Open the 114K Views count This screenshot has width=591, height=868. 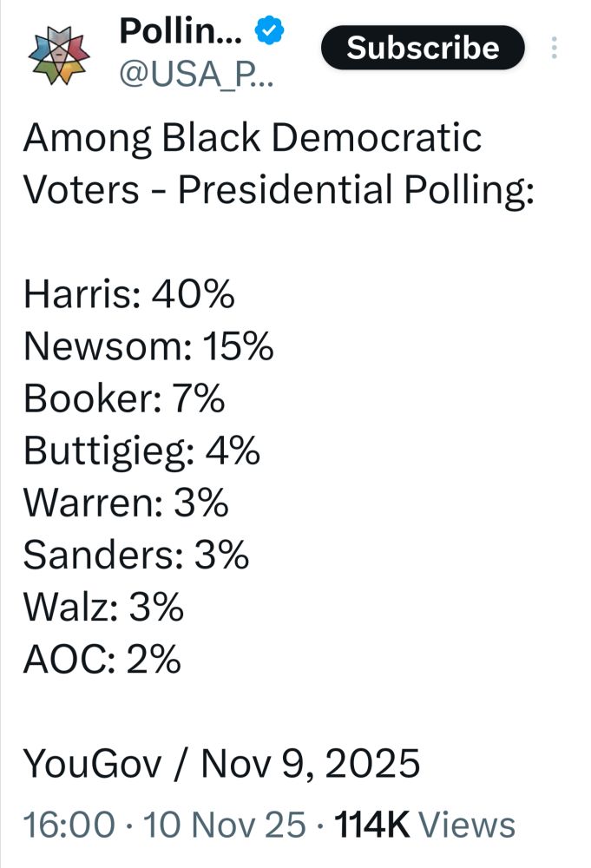click(425, 825)
